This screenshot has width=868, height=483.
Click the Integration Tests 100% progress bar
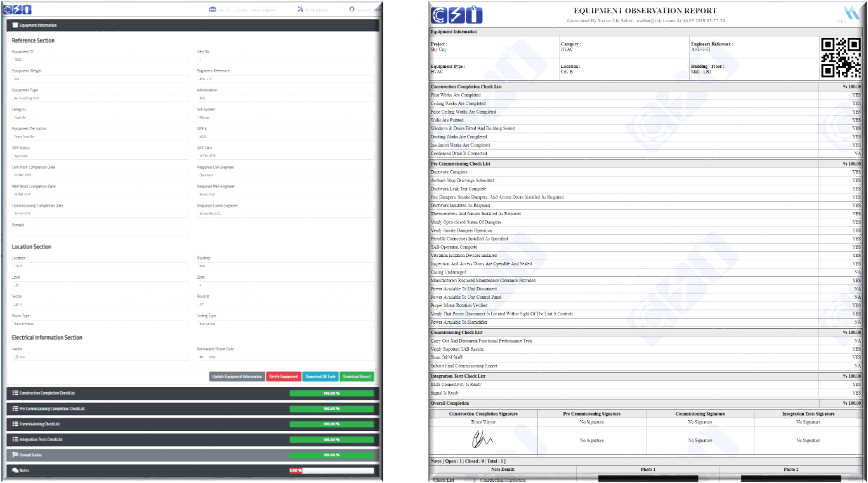pos(332,439)
